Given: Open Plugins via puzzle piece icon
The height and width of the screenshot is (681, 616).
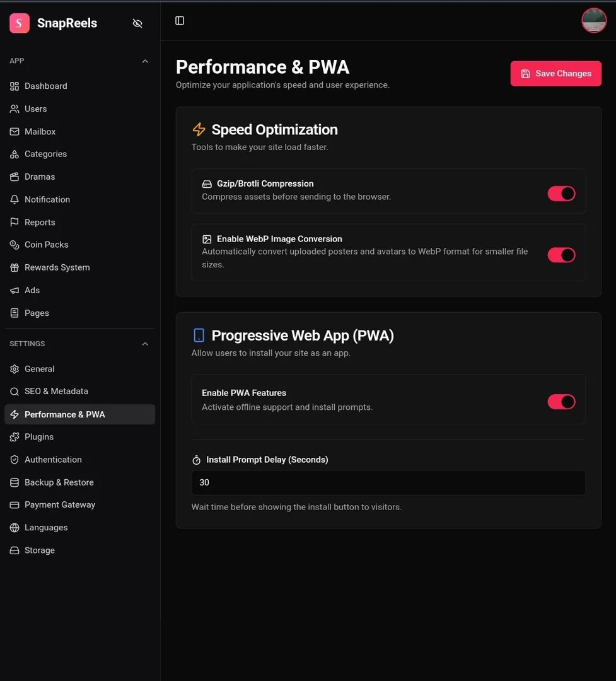Looking at the screenshot, I should coord(15,437).
